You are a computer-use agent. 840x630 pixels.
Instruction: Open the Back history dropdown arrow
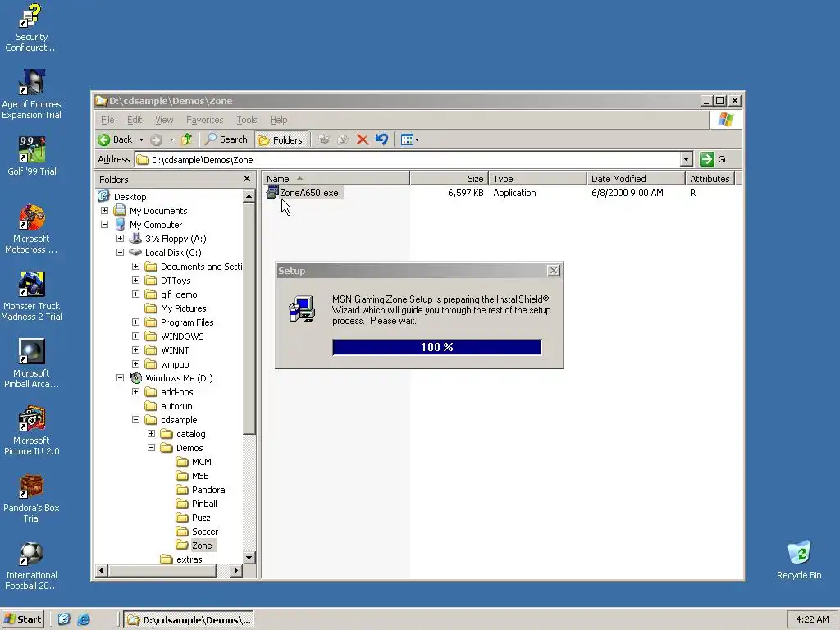141,139
